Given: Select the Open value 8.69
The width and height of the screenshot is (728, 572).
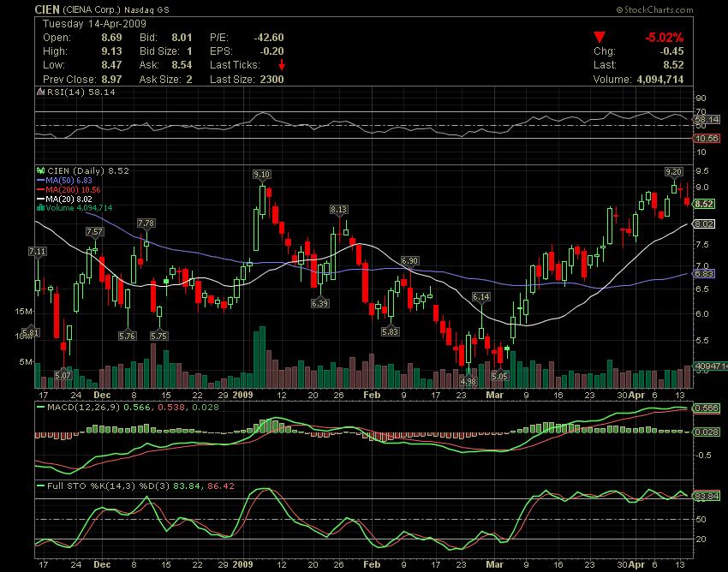Looking at the screenshot, I should (111, 38).
